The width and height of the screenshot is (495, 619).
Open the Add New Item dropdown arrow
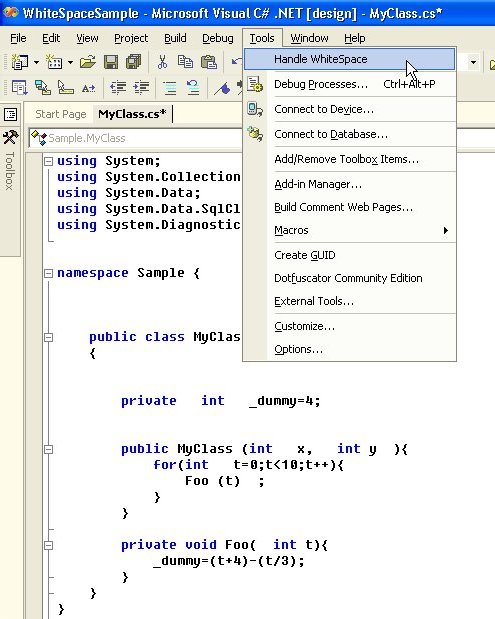tap(70, 62)
